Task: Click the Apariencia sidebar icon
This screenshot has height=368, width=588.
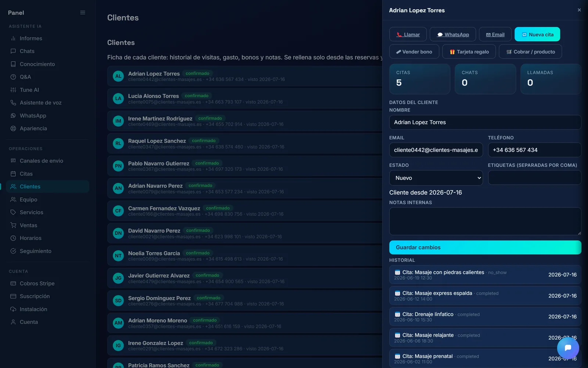Action: pos(13,128)
